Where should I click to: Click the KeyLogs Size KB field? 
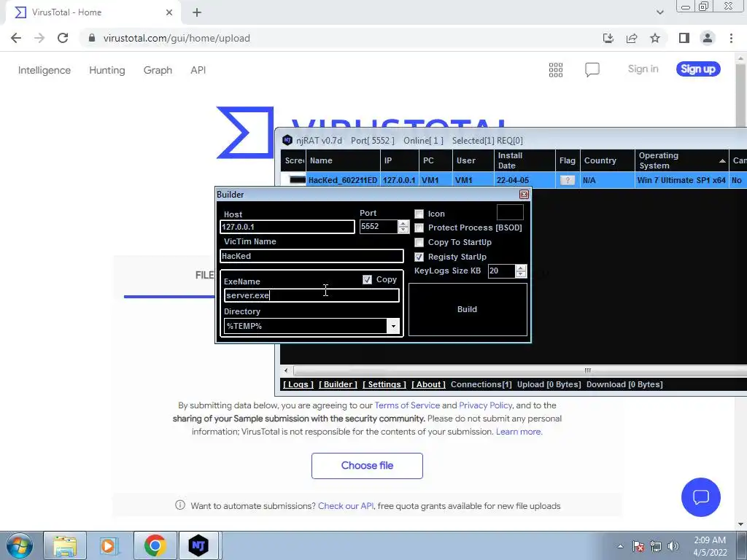(x=502, y=271)
